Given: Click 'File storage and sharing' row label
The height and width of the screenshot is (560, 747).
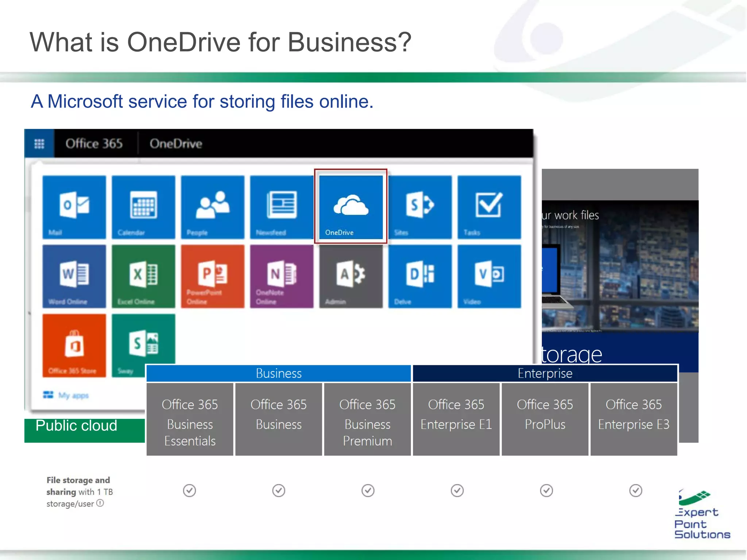Looking at the screenshot, I should coord(79,492).
